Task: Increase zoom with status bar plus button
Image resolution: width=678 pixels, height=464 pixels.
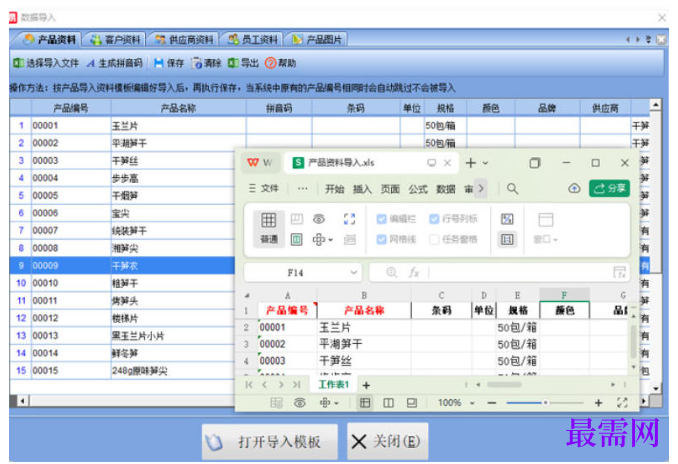Action: pos(598,403)
